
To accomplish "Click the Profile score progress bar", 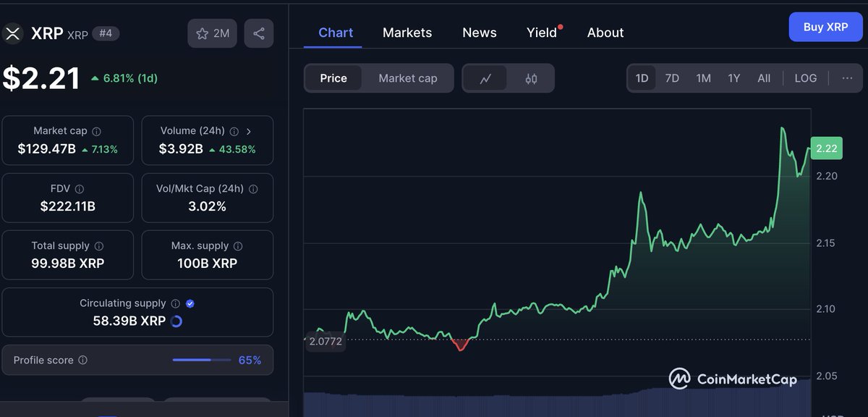I will (x=201, y=360).
